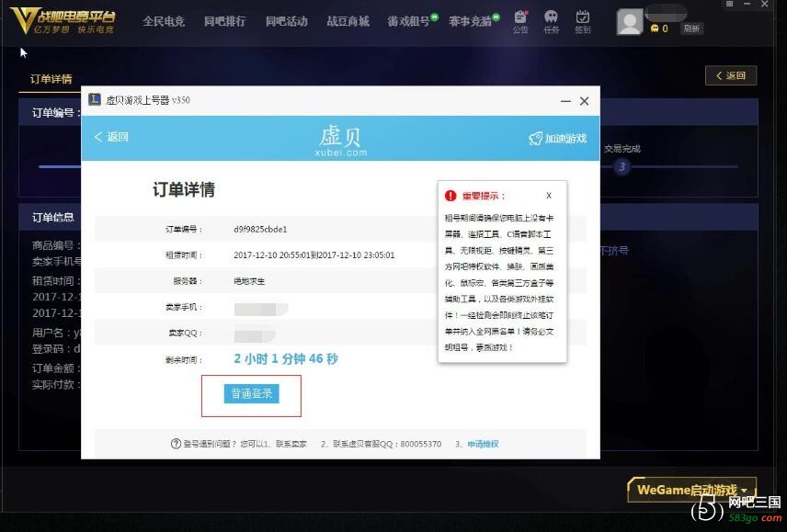This screenshot has height=532, width=787.
Task: Dismiss the 重要提示 popup with X
Action: pos(549,196)
